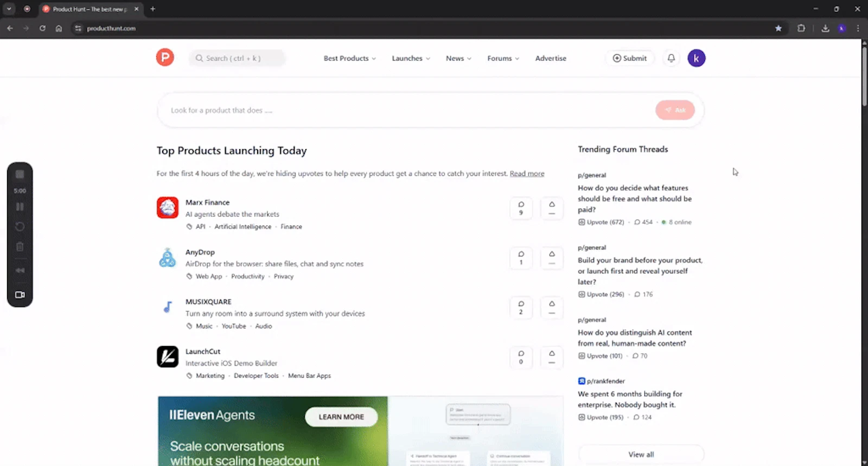Image resolution: width=868 pixels, height=466 pixels.
Task: Open the Marx Finance product title
Action: pyautogui.click(x=207, y=202)
